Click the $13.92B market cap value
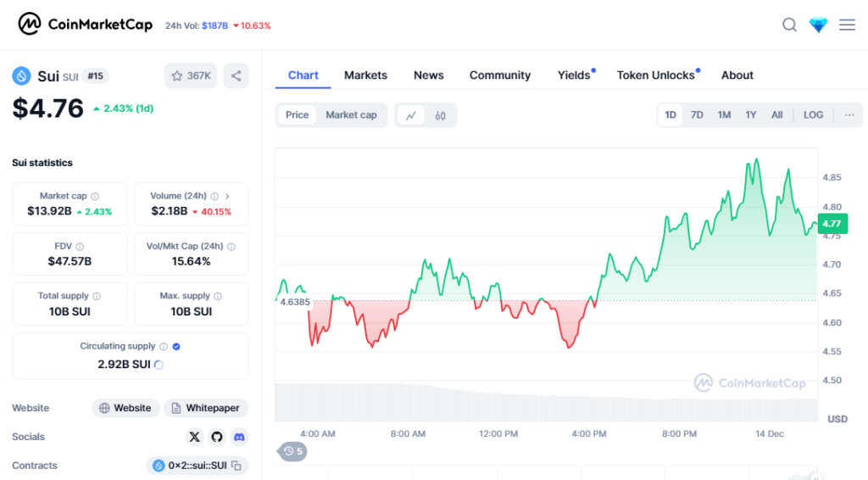This screenshot has width=868, height=480. click(x=49, y=211)
